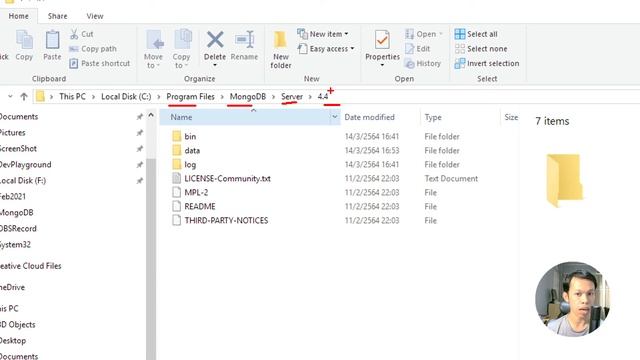Expand the Delete dropdown arrow

(215, 65)
